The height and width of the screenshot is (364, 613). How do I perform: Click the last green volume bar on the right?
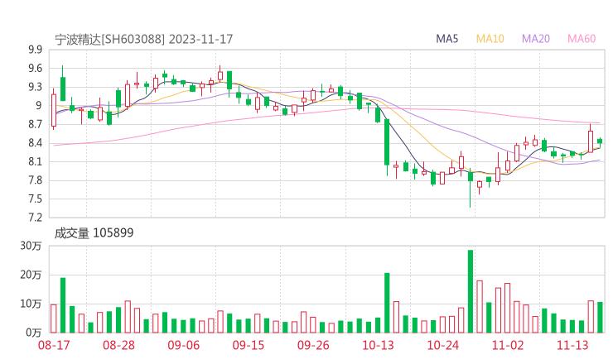pyautogui.click(x=600, y=318)
